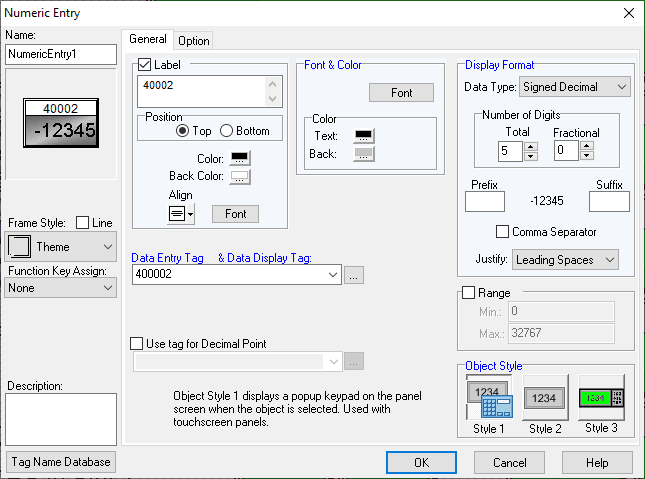
Task: Click Font button in Label group
Action: click(x=235, y=214)
